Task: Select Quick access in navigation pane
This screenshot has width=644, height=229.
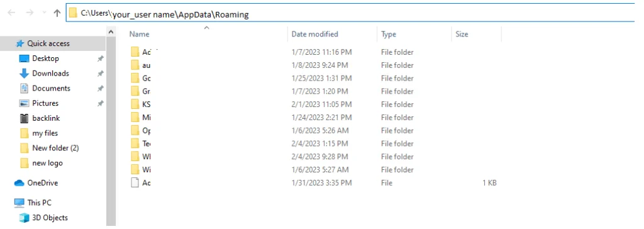Action: tap(48, 43)
